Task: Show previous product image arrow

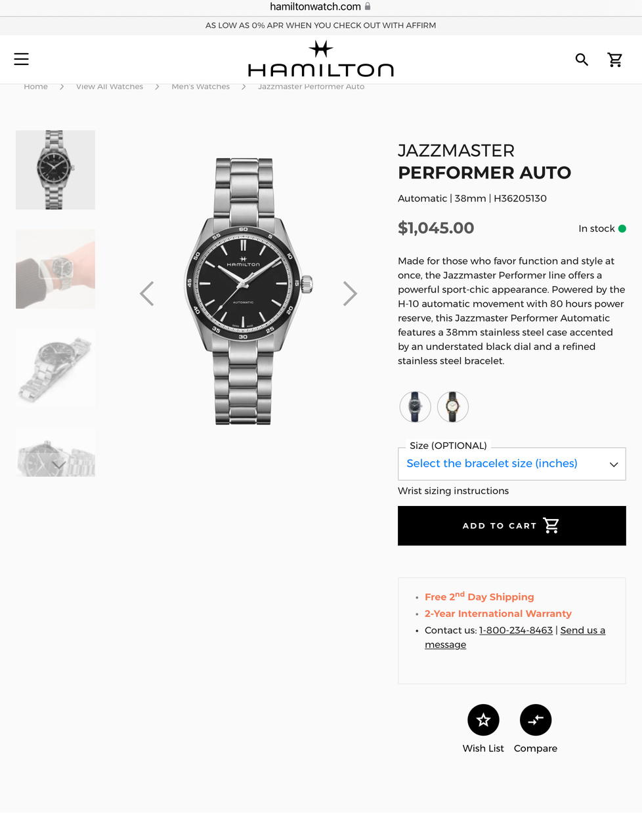Action: pos(147,293)
